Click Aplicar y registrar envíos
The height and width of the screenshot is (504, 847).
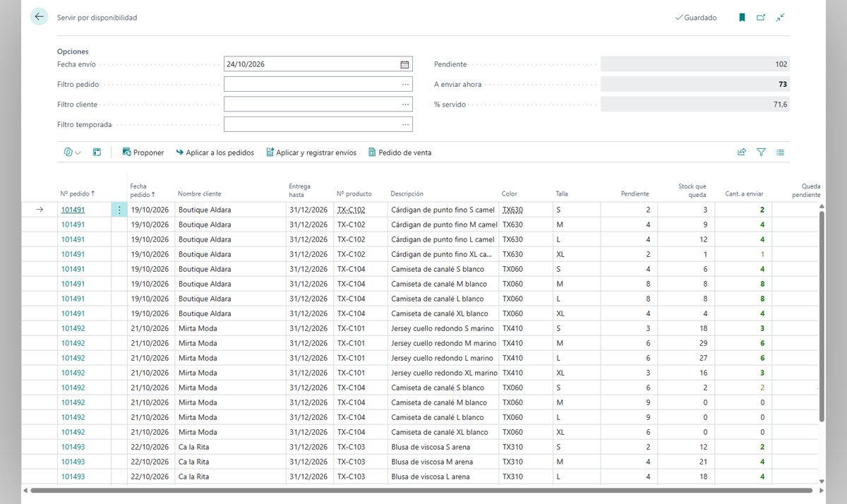coord(311,152)
